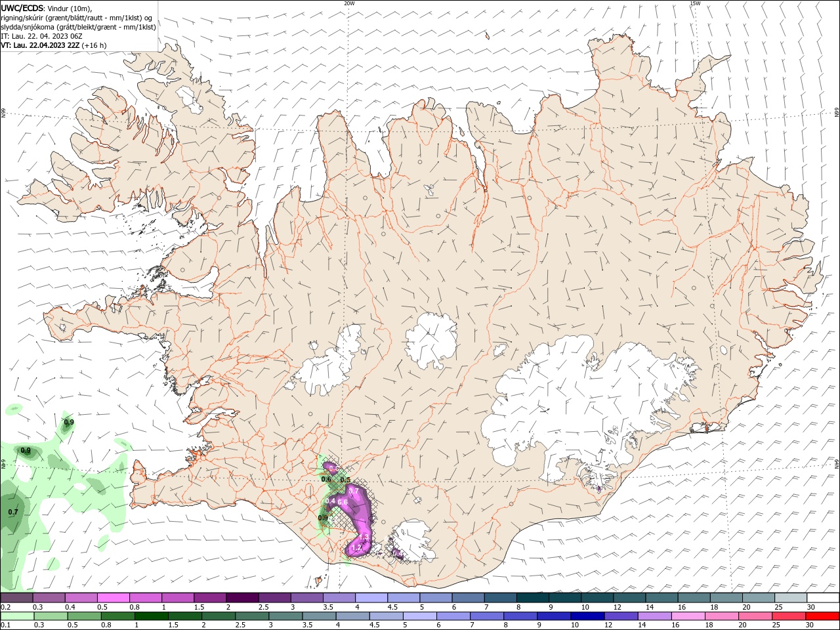This screenshot has height=630, width=840.
Task: Pick the light pink swatch below '16' in bottom row
Action: (x=688, y=616)
